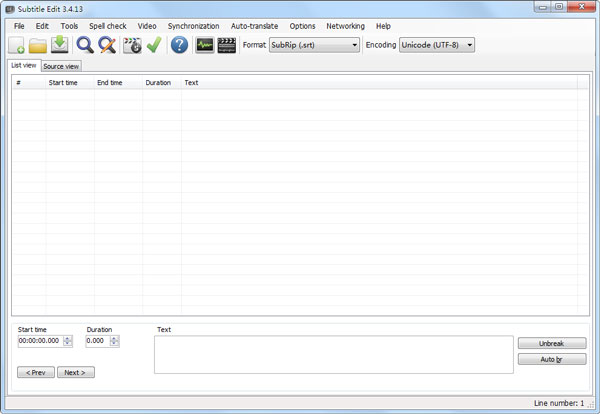Screen dimensions: 600x414
Task: Go to previous line with Prev button
Action: coord(36,372)
